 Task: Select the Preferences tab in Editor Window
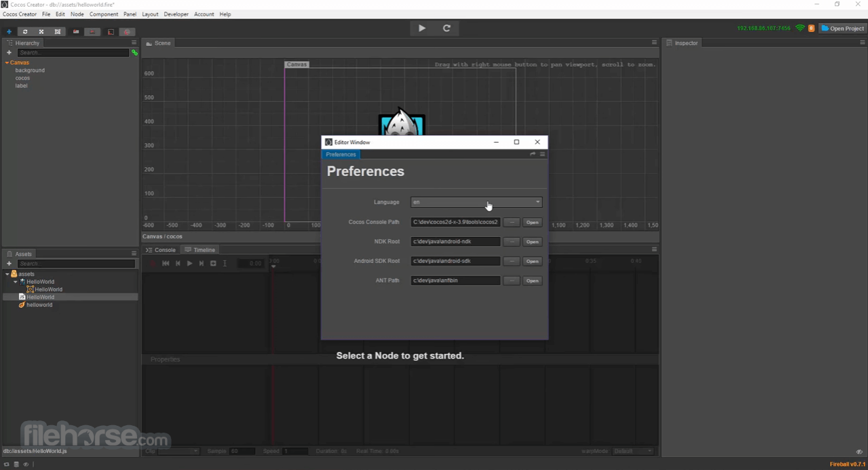[x=341, y=155]
